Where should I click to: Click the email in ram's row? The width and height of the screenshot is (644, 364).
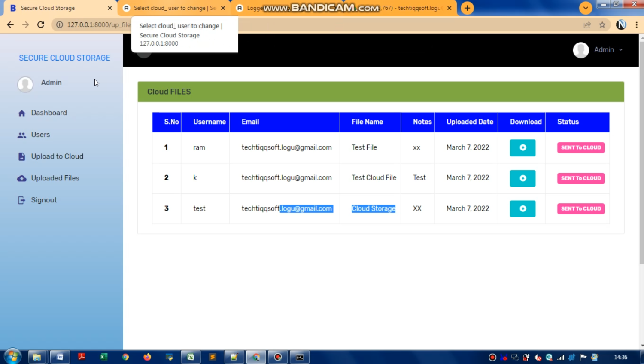point(286,147)
